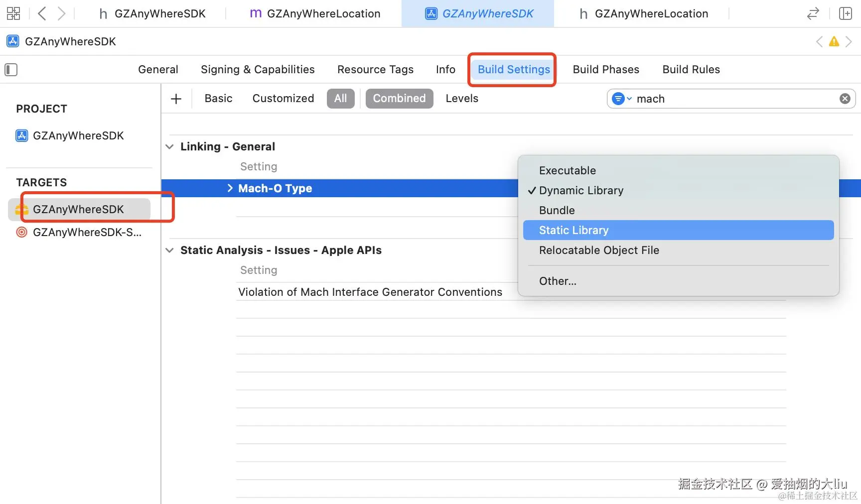Viewport: 861px width, 504px height.
Task: Add a build setting with plus
Action: click(x=176, y=99)
